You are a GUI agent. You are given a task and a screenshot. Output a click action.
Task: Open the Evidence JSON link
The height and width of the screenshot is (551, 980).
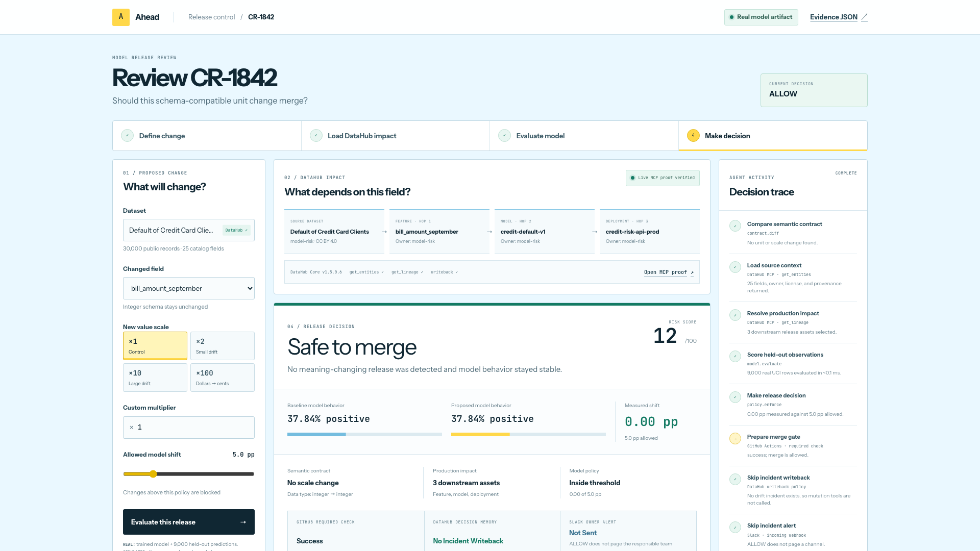point(839,17)
